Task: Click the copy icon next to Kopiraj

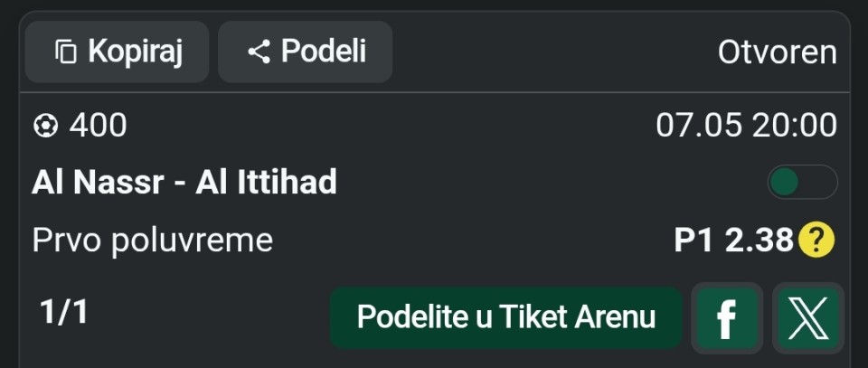Action: [66, 52]
